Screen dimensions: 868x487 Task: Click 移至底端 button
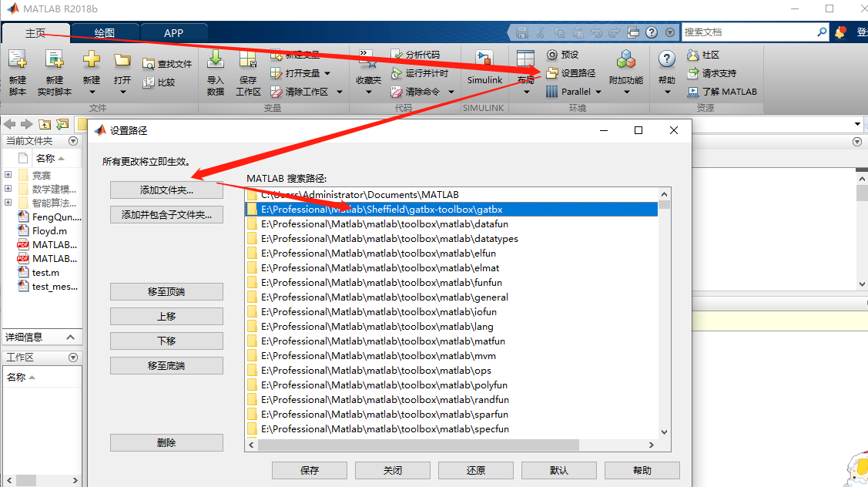pos(166,366)
